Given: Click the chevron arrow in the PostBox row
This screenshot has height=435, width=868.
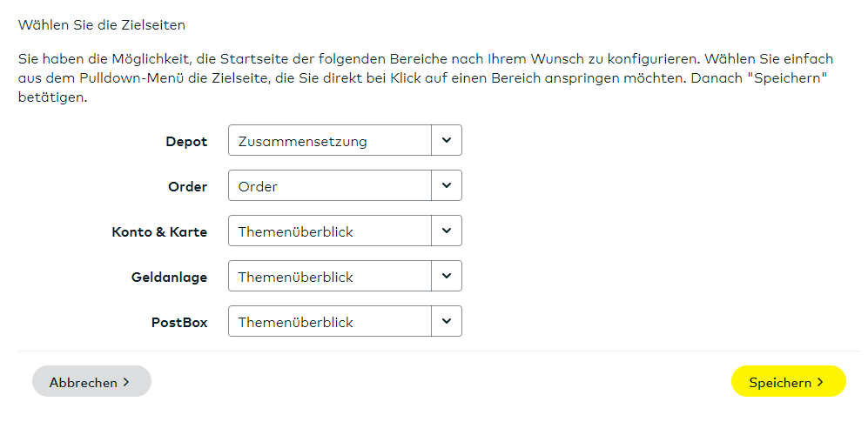Looking at the screenshot, I should coord(447,321).
